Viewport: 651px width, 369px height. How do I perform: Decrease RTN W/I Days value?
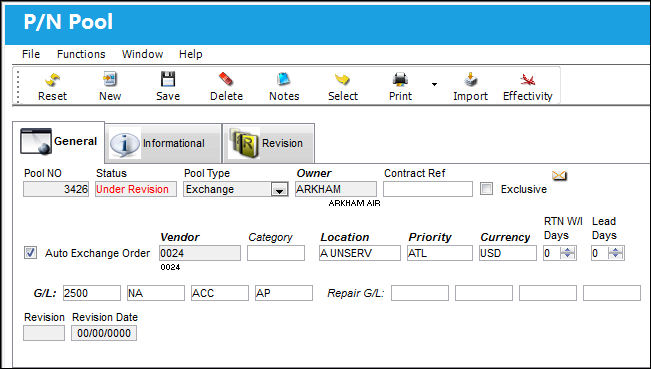568,256
